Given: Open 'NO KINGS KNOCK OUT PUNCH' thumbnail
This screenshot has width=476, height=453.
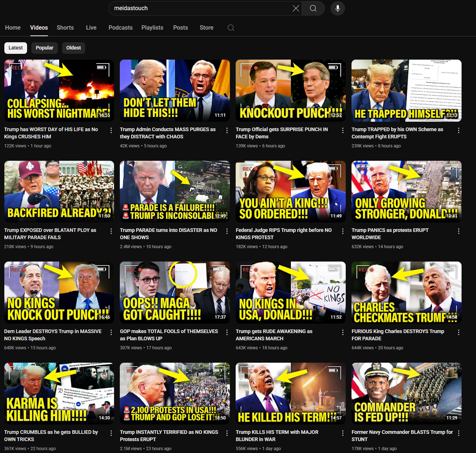Looking at the screenshot, I should click(x=59, y=293).
